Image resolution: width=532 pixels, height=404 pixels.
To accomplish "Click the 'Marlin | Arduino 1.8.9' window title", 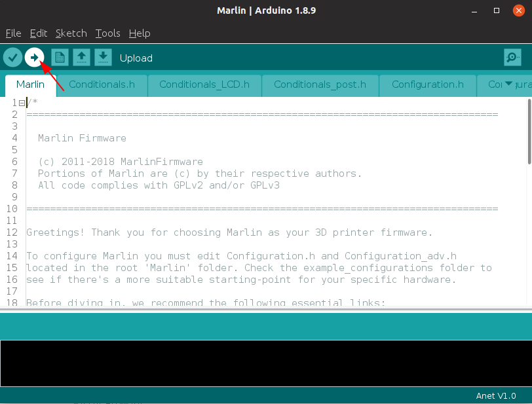I will pyautogui.click(x=267, y=10).
